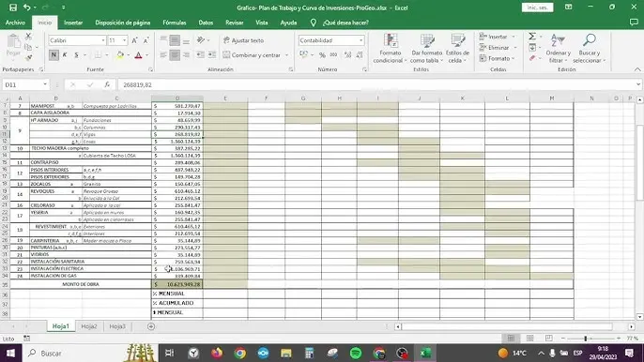644x362 pixels.
Task: Click the Pegar paste button
Action: coord(13,45)
